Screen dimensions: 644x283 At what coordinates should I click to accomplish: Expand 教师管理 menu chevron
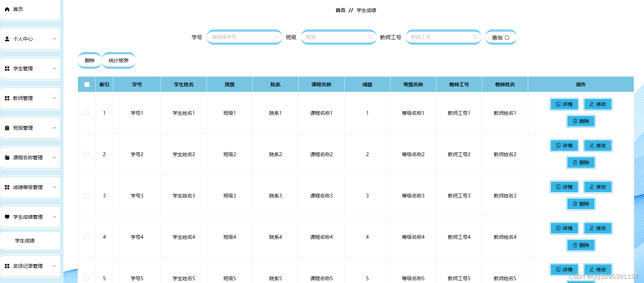(54, 98)
